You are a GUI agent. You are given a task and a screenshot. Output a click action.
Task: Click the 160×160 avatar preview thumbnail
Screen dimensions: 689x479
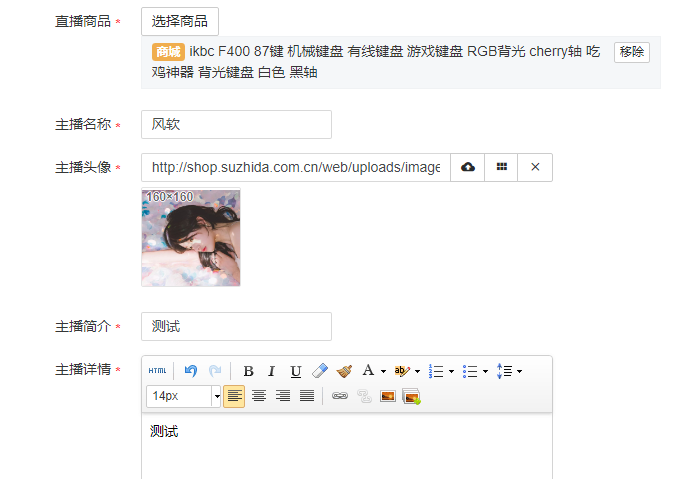point(191,237)
